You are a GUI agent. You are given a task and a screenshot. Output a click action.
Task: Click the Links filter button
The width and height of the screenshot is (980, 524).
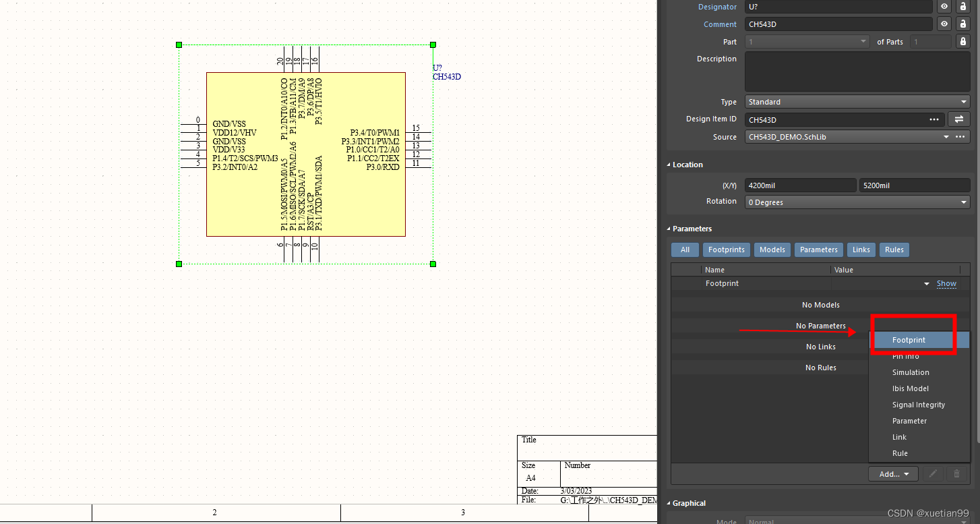[861, 250]
